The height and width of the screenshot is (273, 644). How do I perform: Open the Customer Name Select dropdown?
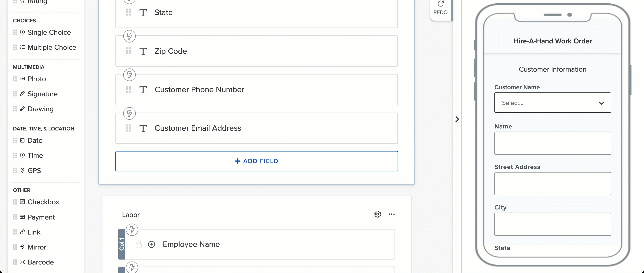pyautogui.click(x=553, y=103)
